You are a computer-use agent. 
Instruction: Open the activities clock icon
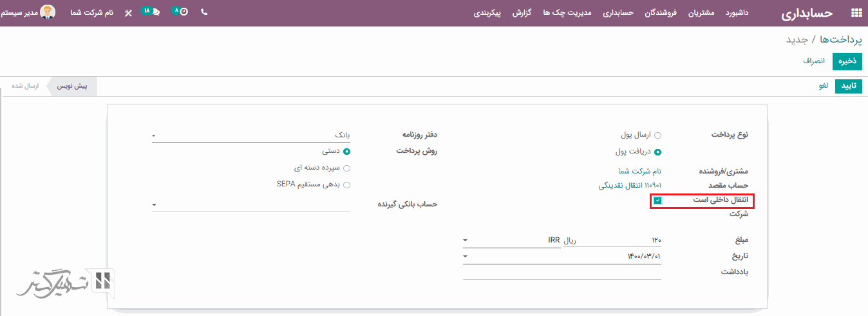coord(184,12)
